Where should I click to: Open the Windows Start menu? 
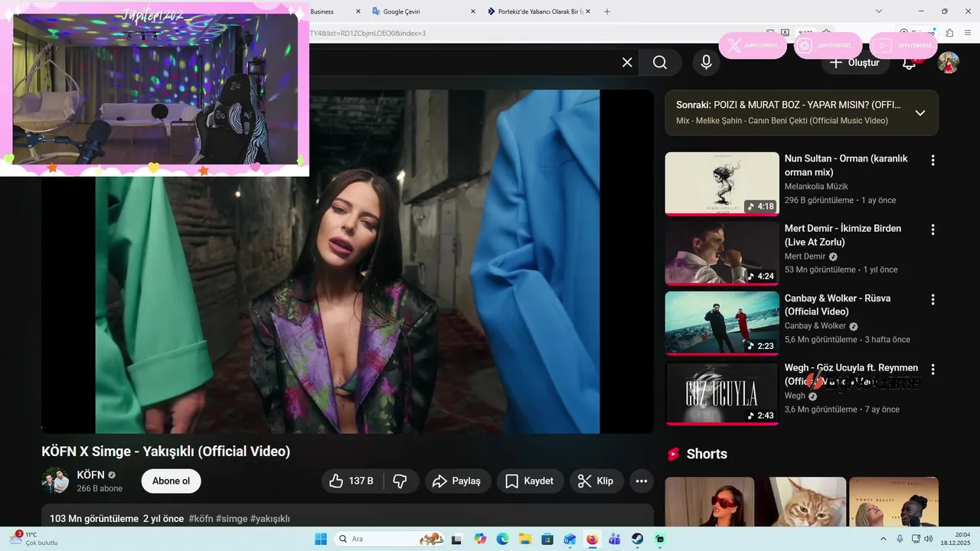[x=320, y=539]
